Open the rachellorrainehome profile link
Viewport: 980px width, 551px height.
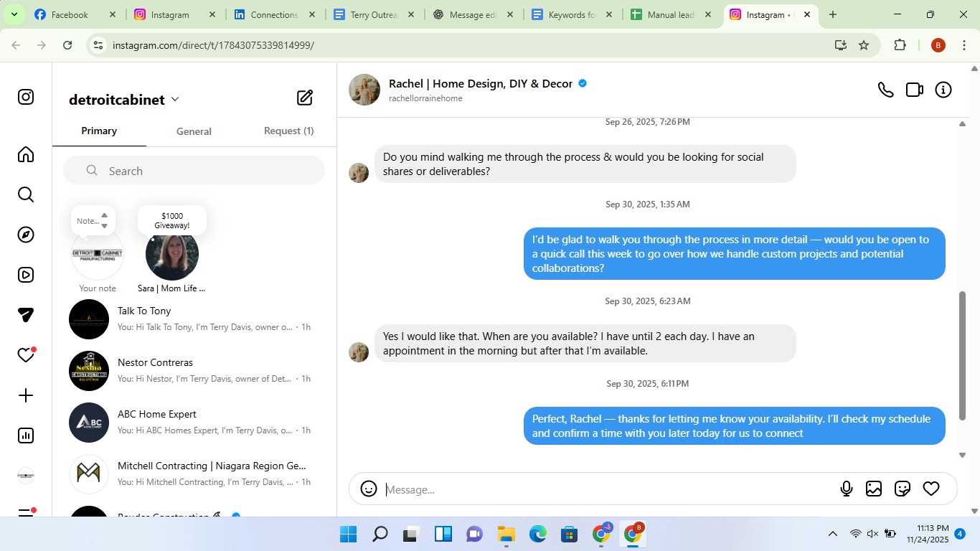(x=425, y=98)
